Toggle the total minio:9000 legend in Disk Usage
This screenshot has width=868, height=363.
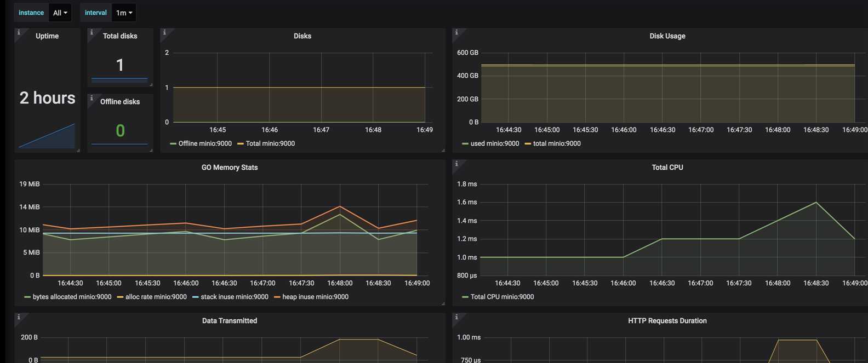tap(557, 143)
